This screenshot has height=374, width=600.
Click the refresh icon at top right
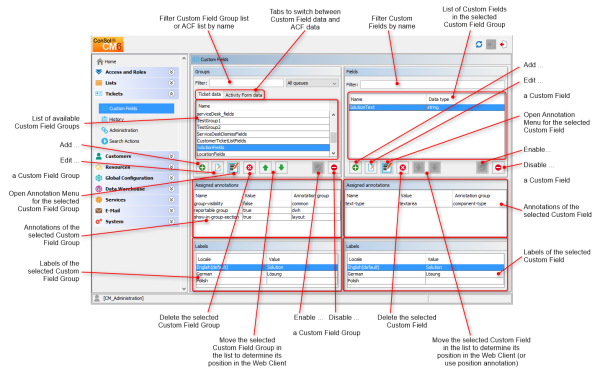coord(479,44)
